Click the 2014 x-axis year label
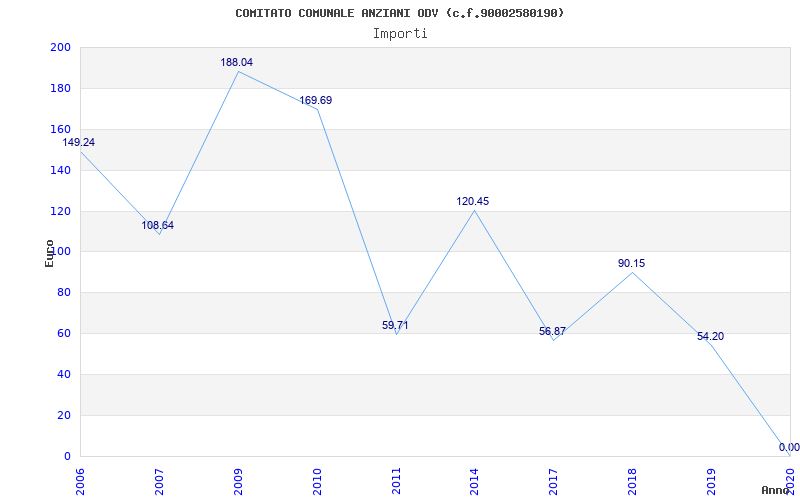The height and width of the screenshot is (500, 800). [x=474, y=482]
